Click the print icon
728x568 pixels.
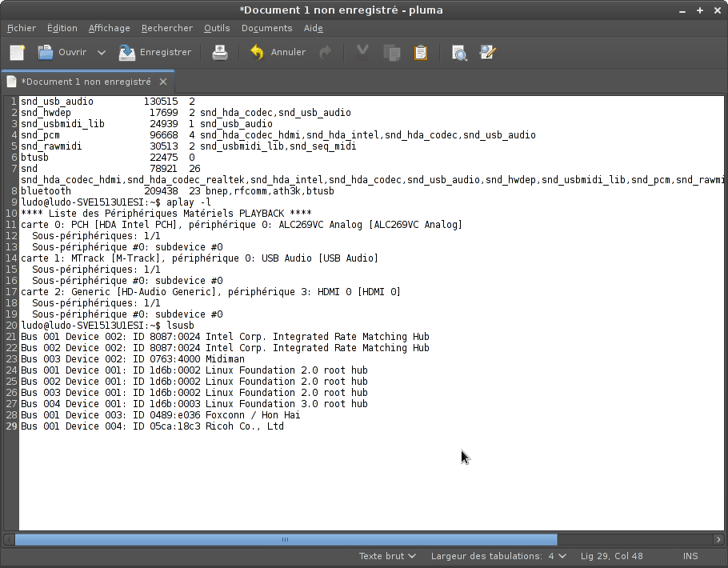click(x=220, y=53)
